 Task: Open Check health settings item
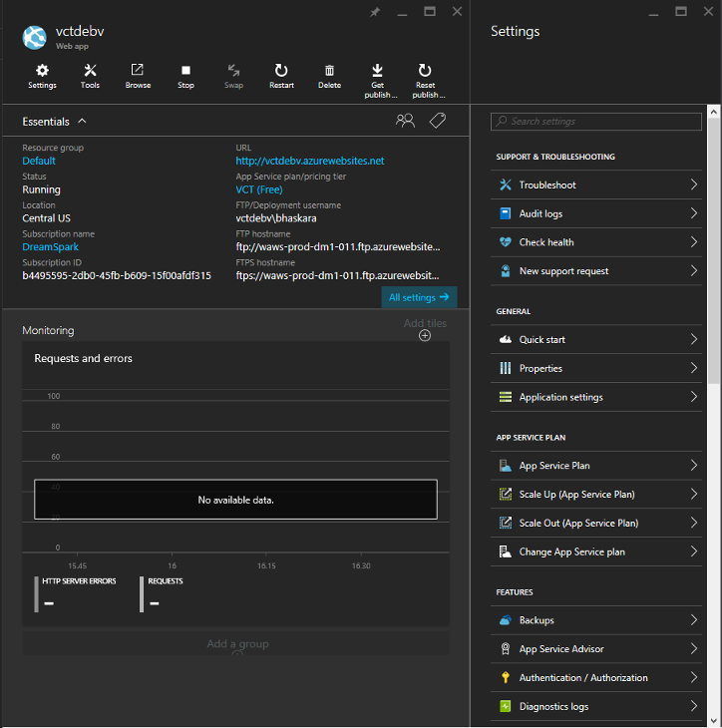point(596,242)
